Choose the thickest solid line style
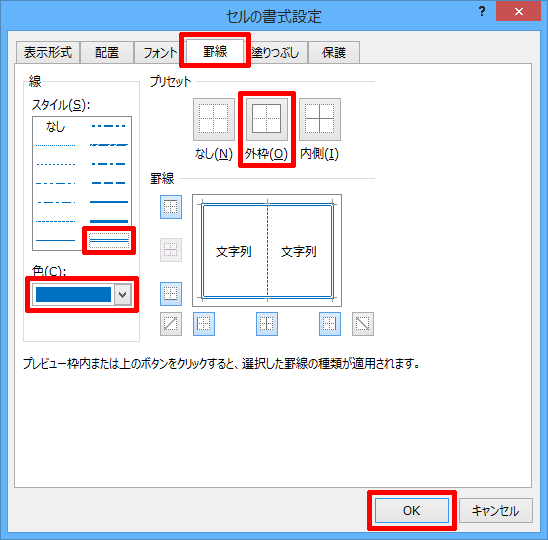Image resolution: width=548 pixels, height=540 pixels. point(109,221)
